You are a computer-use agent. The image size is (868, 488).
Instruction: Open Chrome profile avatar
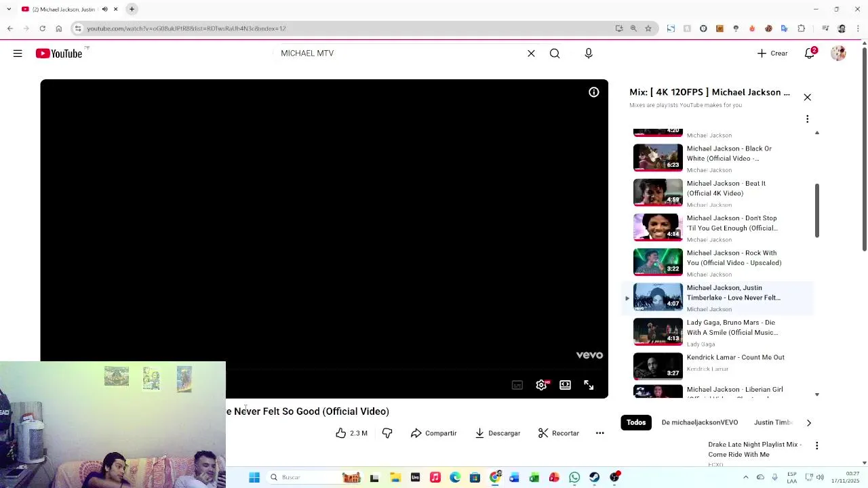click(842, 28)
